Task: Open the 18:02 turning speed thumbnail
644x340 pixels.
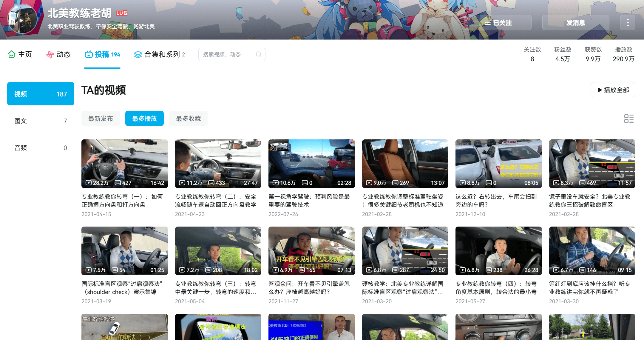Action: click(x=218, y=251)
